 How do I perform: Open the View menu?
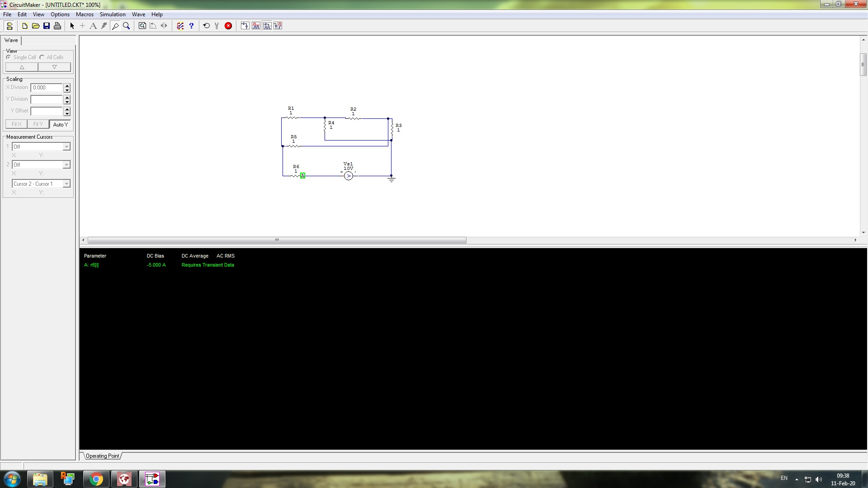point(38,14)
